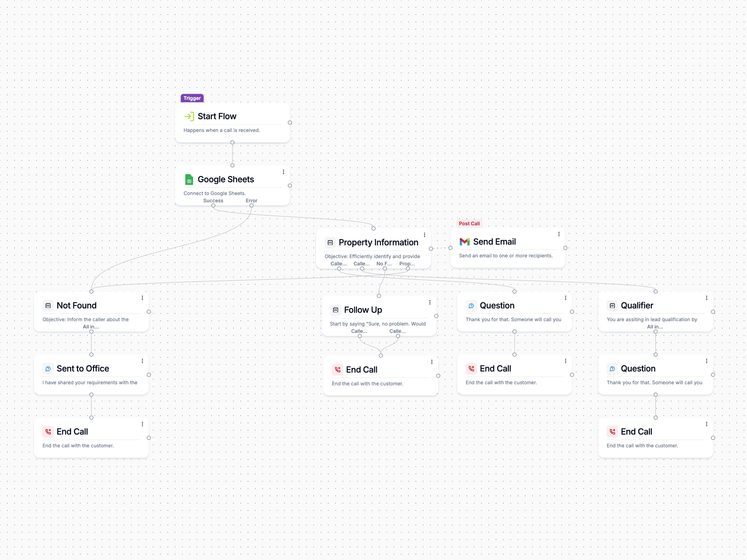Click the chat icon on Sent to Office
This screenshot has height=560, width=747.
click(x=48, y=369)
